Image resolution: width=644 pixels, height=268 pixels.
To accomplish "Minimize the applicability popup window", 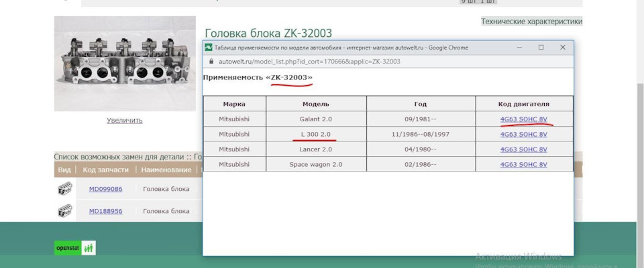I will coord(519,47).
